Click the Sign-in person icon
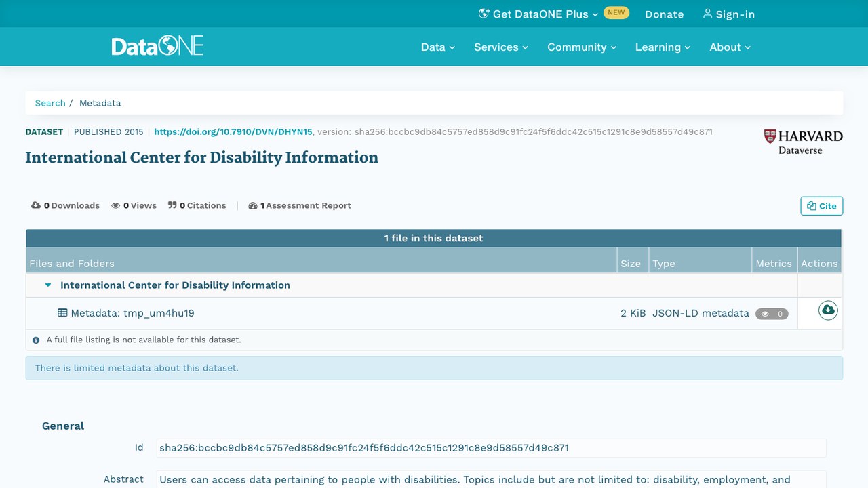Image resolution: width=868 pixels, height=488 pixels. pyautogui.click(x=707, y=14)
